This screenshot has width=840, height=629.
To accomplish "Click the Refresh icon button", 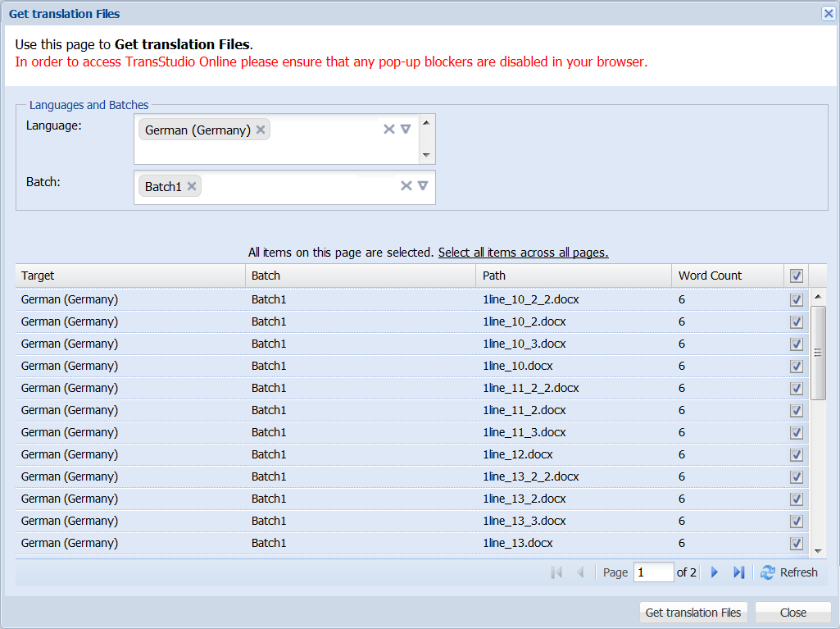I will click(768, 572).
